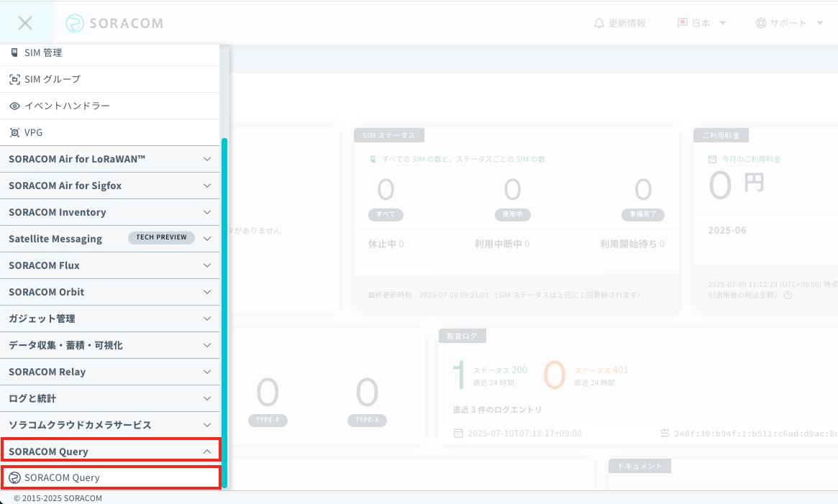The height and width of the screenshot is (504, 838).
Task: Close the side menu with X icon
Action: 25,23
